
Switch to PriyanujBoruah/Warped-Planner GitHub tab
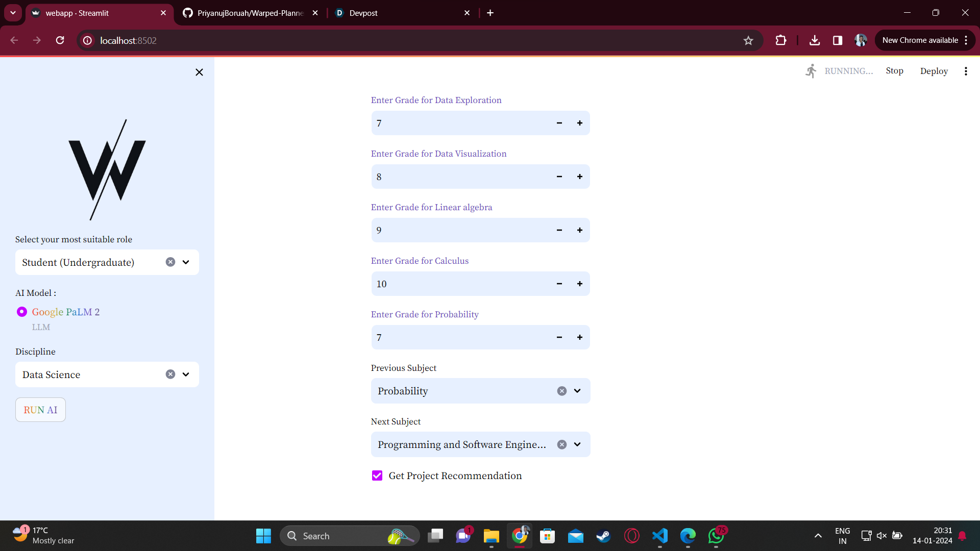pos(250,13)
